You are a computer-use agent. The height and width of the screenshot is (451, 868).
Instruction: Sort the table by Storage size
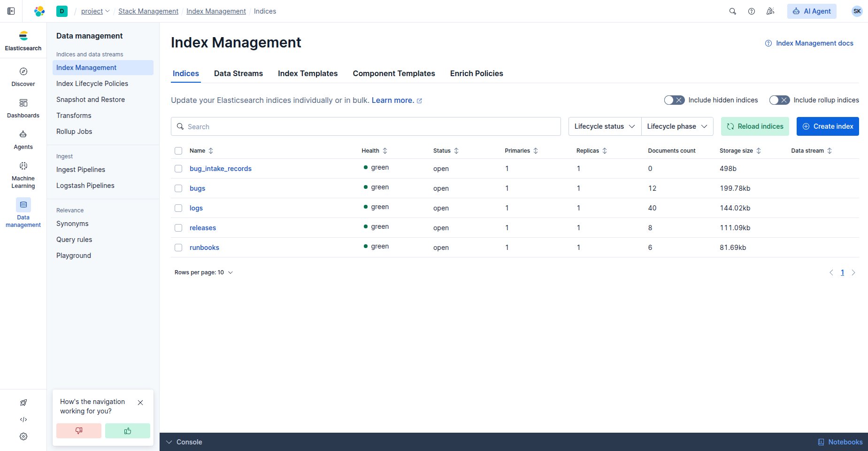pos(740,151)
